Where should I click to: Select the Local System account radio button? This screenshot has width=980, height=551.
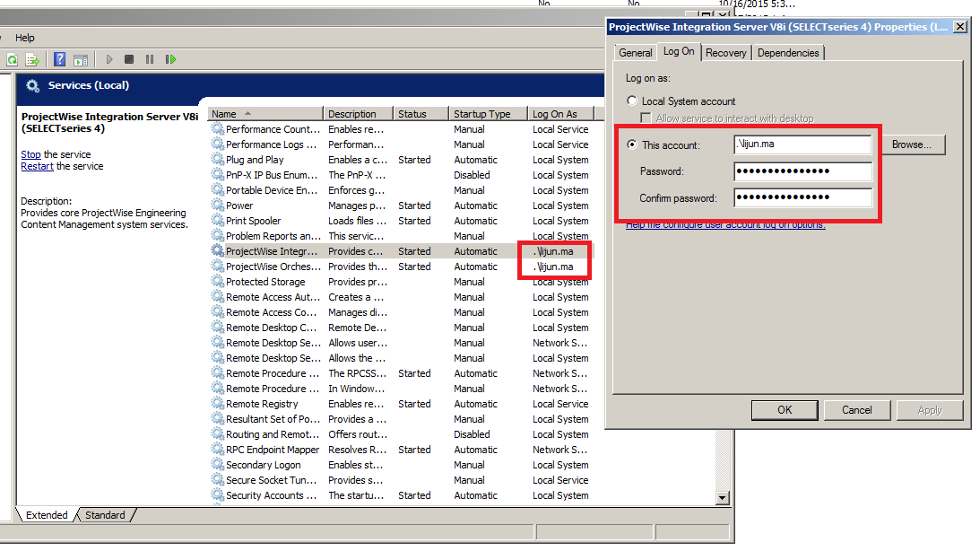click(632, 101)
